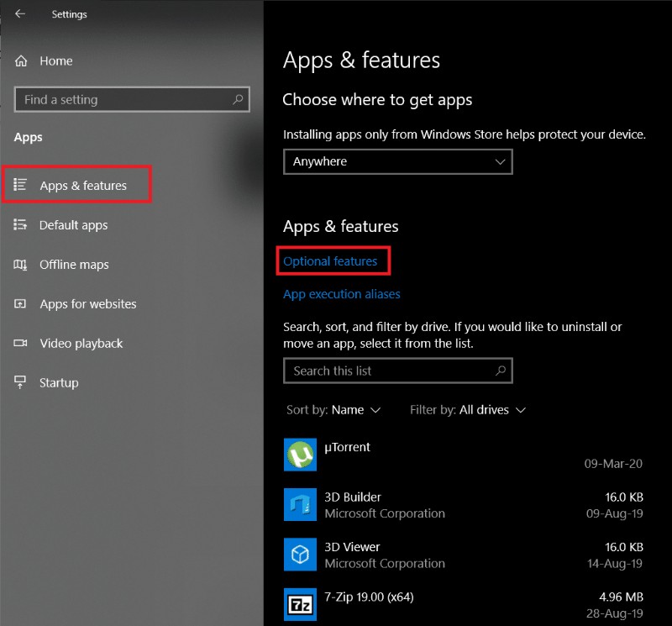Click the 3D Builder icon

(300, 505)
